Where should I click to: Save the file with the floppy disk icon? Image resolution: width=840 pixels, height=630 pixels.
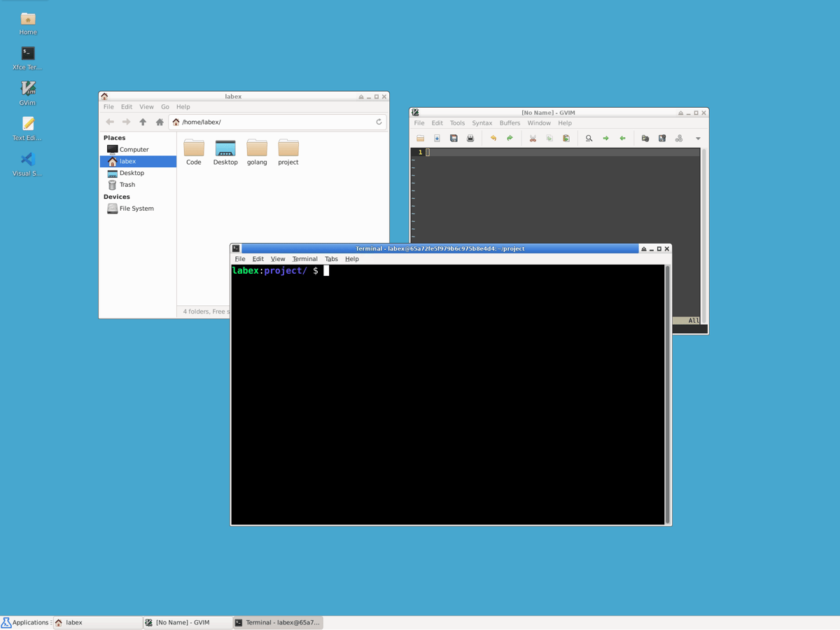(454, 138)
